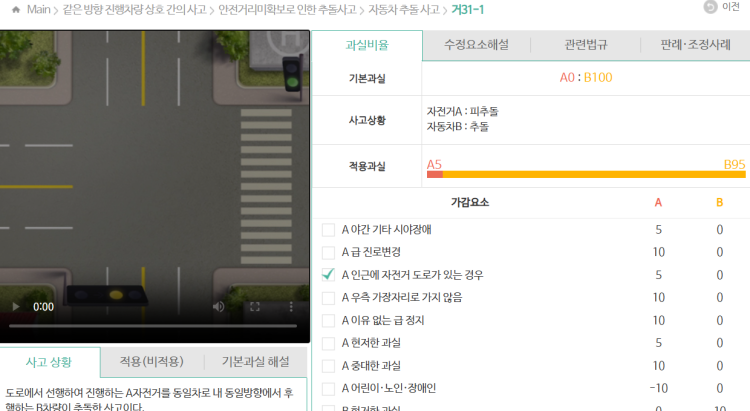
Task: Seek on the video progress bar
Action: (150, 326)
